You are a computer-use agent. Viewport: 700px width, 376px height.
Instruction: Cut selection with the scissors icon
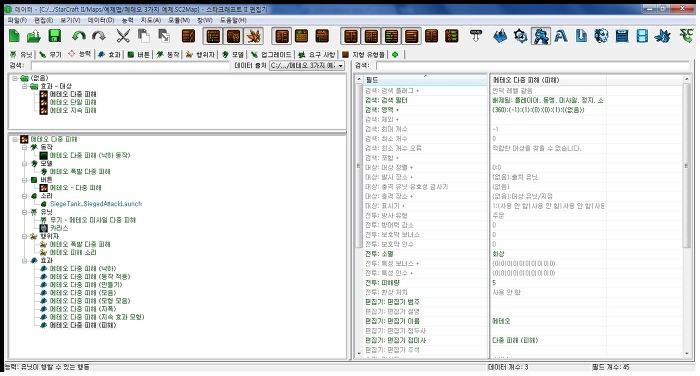pyautogui.click(x=123, y=36)
